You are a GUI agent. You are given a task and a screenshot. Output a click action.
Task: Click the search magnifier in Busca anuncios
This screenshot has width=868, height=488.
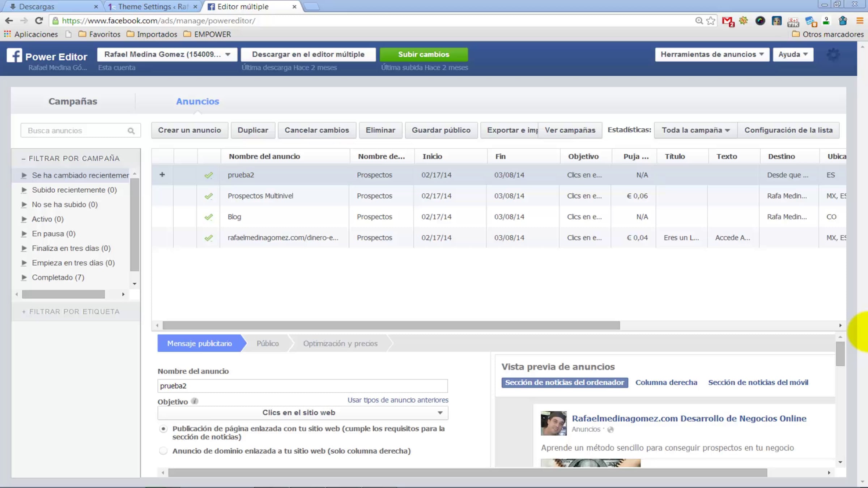tap(131, 131)
